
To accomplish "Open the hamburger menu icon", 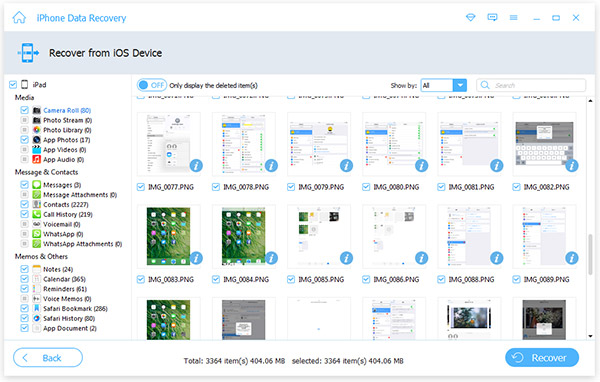I will [x=514, y=18].
